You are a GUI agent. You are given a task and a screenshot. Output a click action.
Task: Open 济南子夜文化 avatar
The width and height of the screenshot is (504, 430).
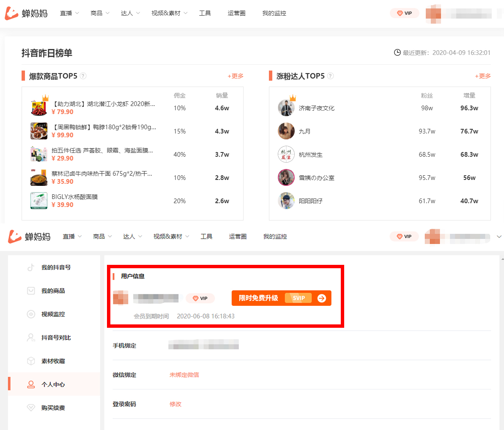point(286,108)
